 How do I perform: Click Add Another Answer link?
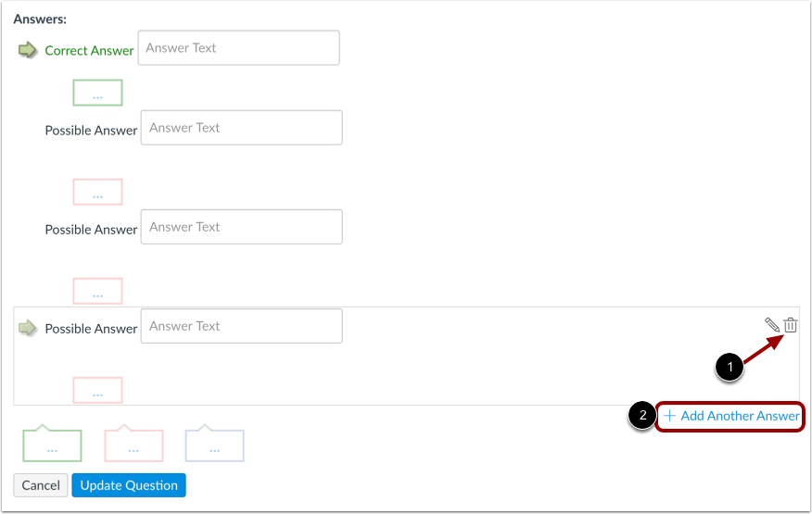pos(731,416)
